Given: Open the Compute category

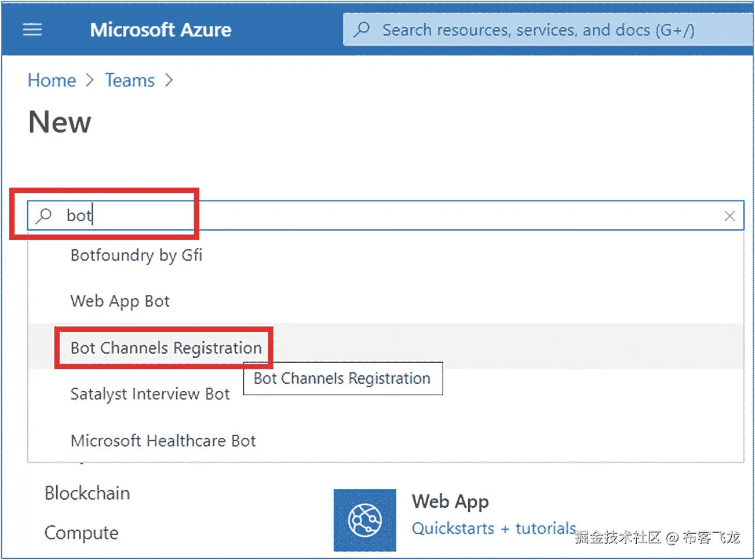Looking at the screenshot, I should click(x=81, y=533).
